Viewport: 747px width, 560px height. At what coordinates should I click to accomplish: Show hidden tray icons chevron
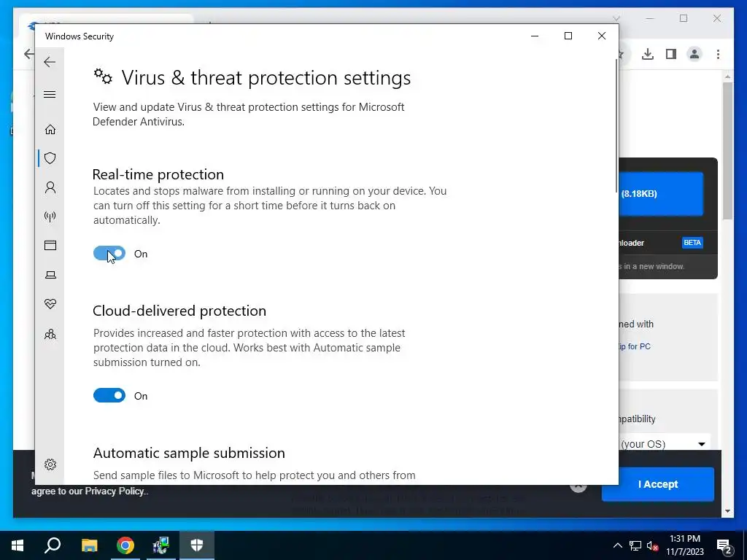click(x=617, y=545)
